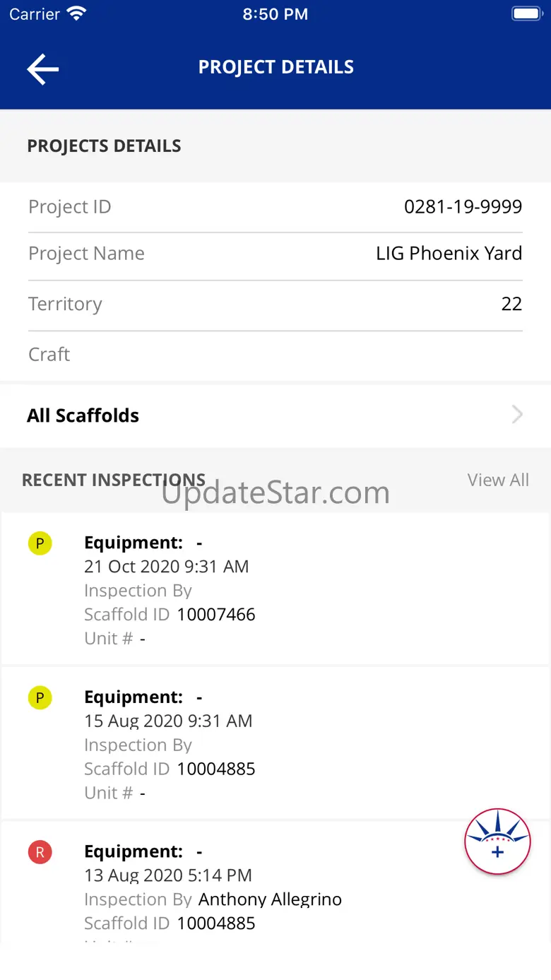Tap the red R status badge
The image size is (551, 980).
point(40,852)
